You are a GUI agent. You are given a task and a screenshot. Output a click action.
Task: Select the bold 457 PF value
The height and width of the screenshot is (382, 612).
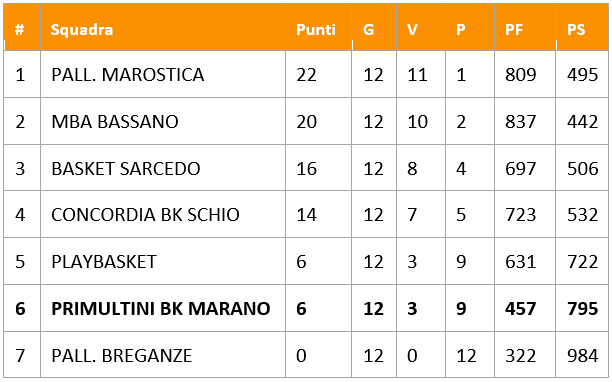[x=521, y=309]
